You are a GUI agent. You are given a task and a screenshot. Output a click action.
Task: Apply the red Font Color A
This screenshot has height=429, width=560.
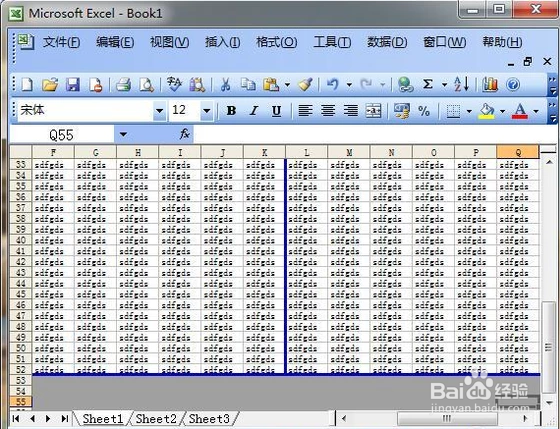pos(520,111)
